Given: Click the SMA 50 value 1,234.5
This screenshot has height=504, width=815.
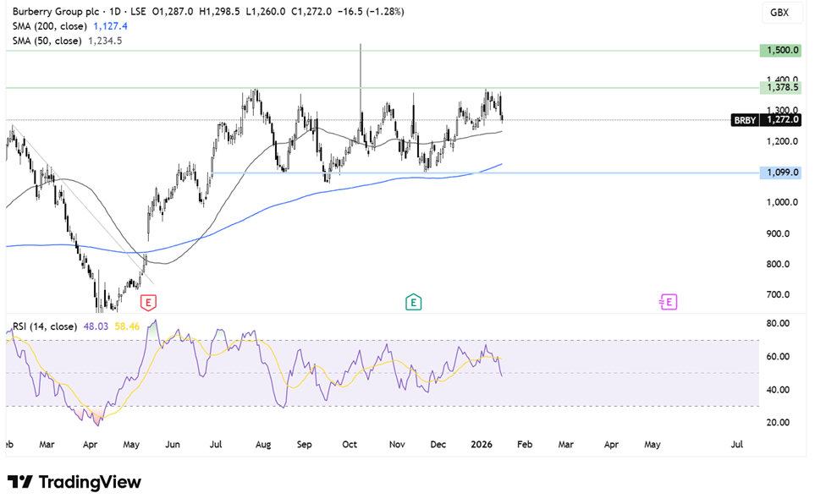Looking at the screenshot, I should [x=105, y=41].
